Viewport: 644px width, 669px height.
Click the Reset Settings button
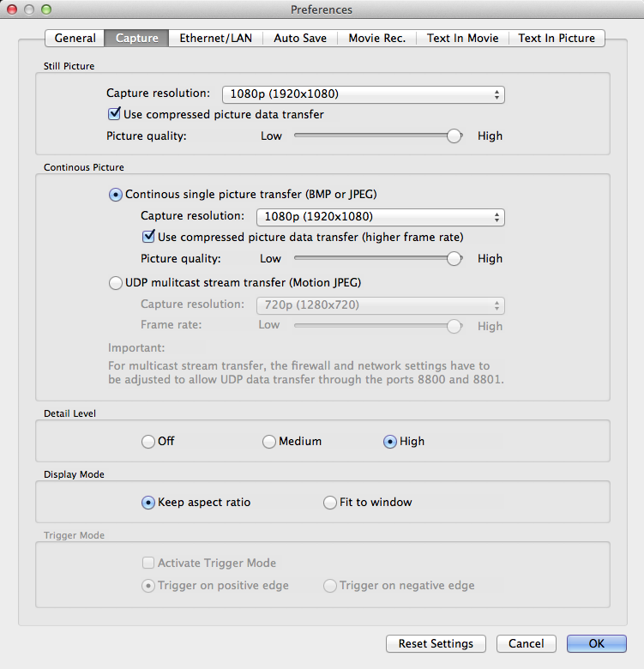[436, 644]
